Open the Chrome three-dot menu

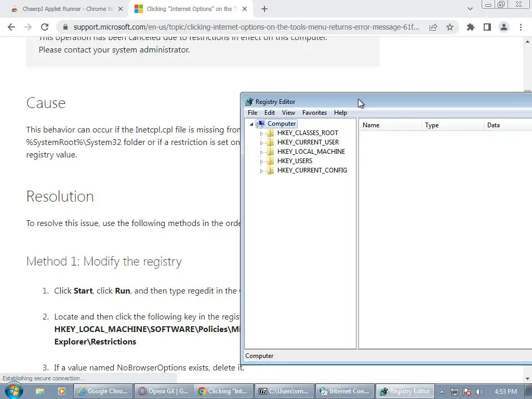click(521, 27)
